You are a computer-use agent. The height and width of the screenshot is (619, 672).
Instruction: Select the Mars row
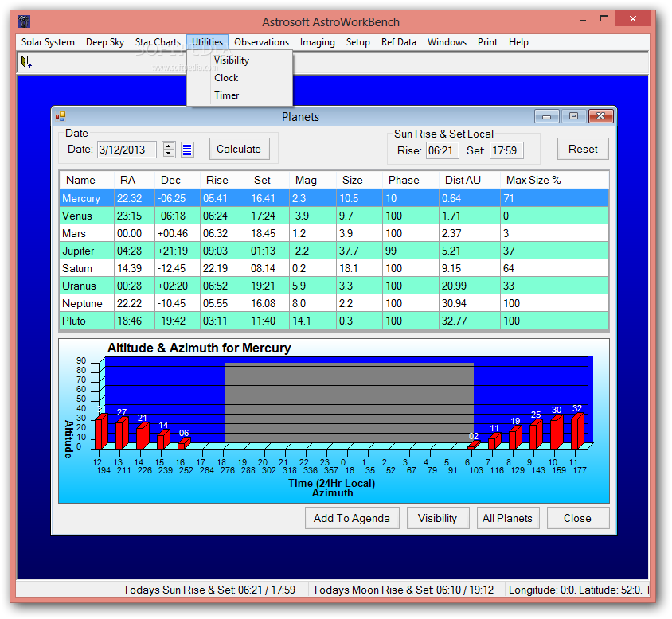click(x=334, y=233)
